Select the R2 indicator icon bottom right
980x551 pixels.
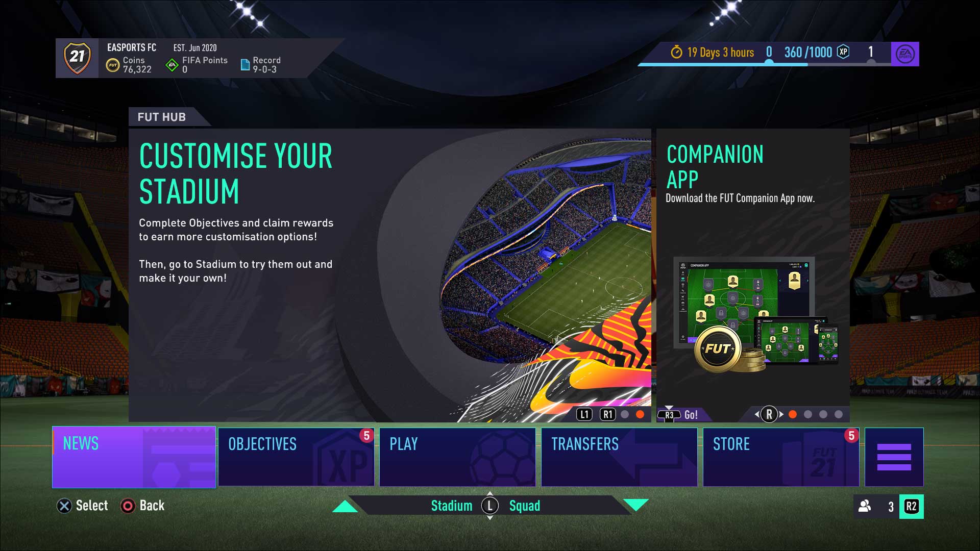[x=911, y=506]
